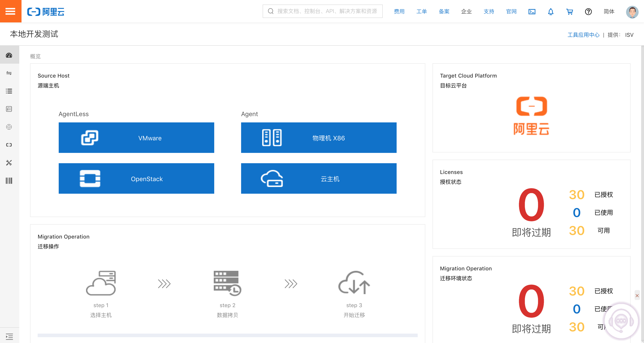Go to 工具应用中心
The height and width of the screenshot is (343, 644).
coord(583,35)
